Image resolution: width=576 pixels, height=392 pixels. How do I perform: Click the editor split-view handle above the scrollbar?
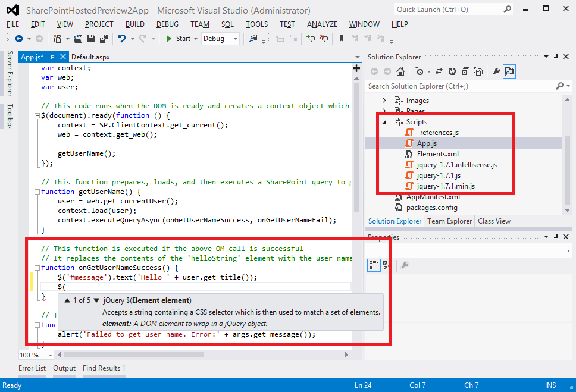tap(356, 68)
